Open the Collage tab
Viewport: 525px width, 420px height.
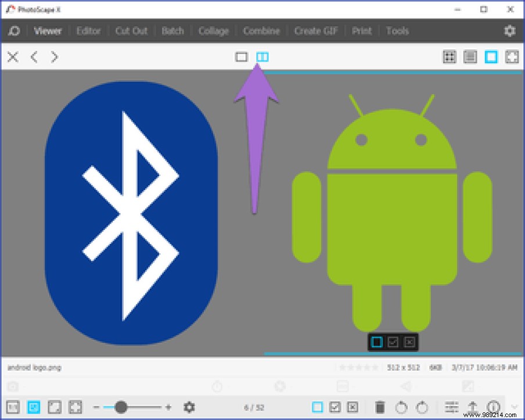tap(213, 31)
